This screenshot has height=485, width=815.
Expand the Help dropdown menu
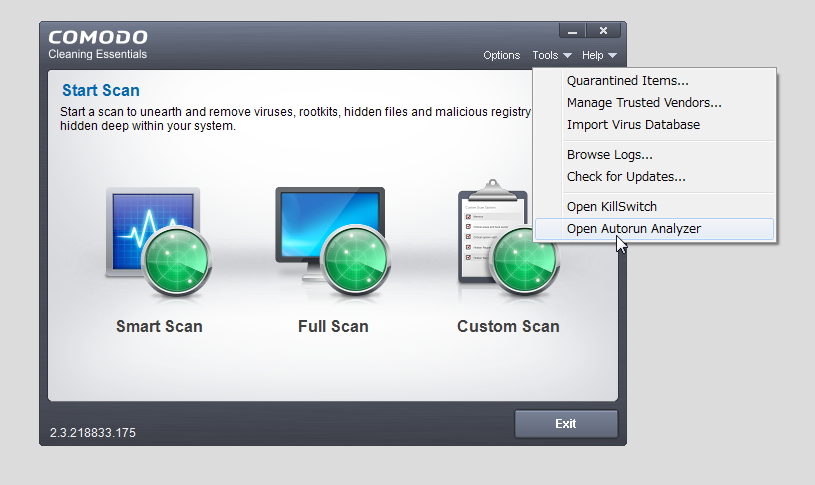[599, 55]
